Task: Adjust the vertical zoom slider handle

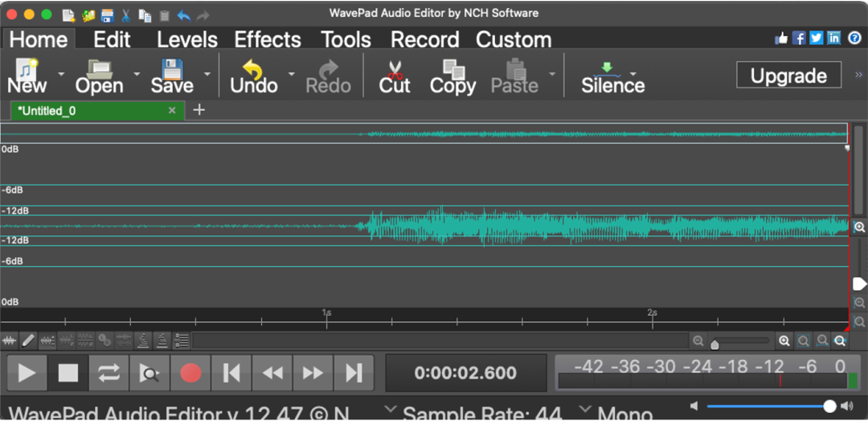Action: (858, 284)
